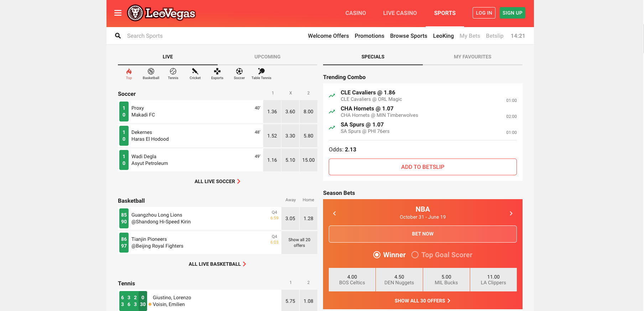The width and height of the screenshot is (644, 311).
Task: Go to previous season bet league
Action: tap(334, 213)
